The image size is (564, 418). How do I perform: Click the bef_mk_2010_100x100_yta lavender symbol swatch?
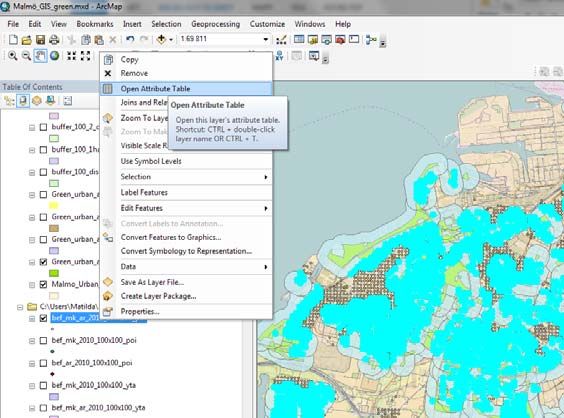click(54, 396)
